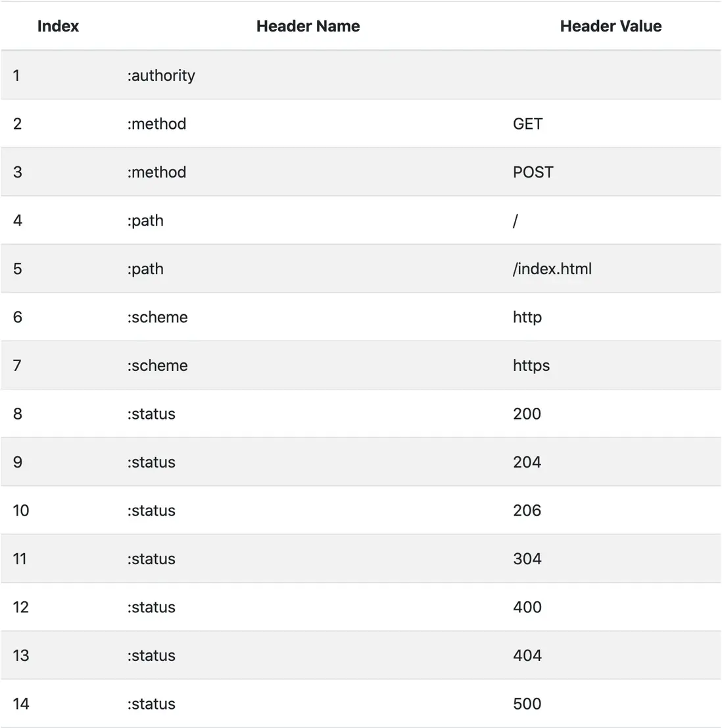Click status value 304
This screenshot has width=722, height=728.
point(527,559)
